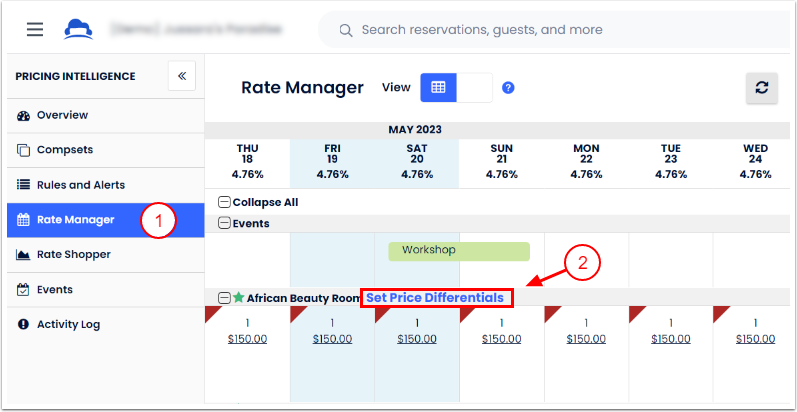This screenshot has height=412, width=797.
Task: Click the Events calendar-check icon
Action: (x=23, y=290)
